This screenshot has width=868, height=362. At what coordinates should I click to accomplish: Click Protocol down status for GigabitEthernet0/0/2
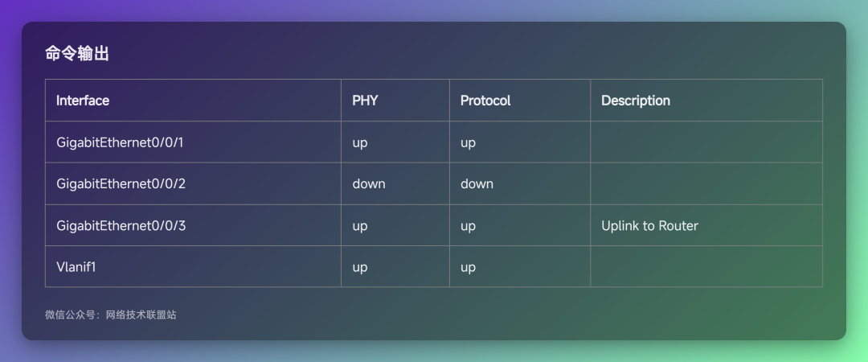coord(477,183)
